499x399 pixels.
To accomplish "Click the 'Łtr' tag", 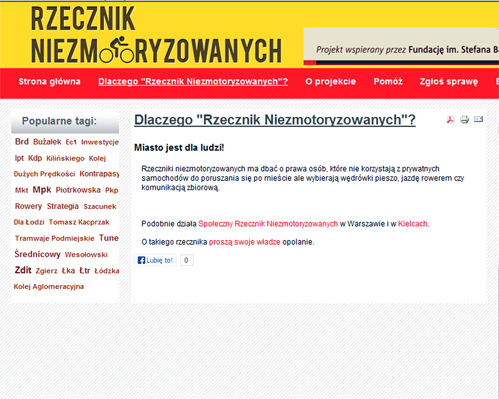I will coord(85,271).
